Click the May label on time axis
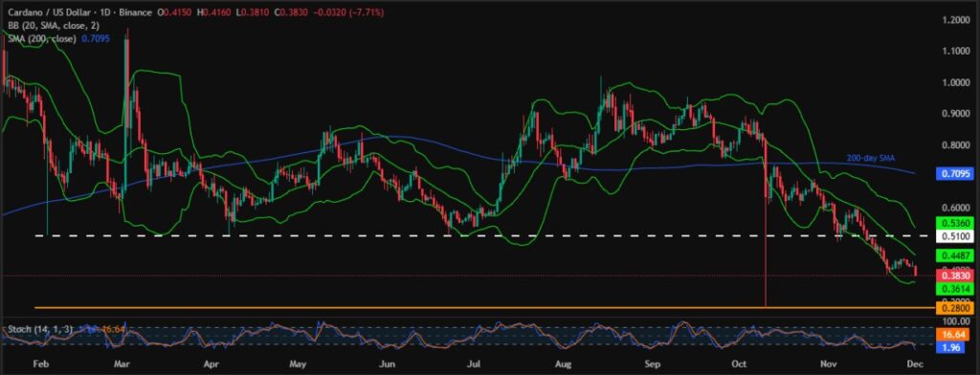 point(298,364)
